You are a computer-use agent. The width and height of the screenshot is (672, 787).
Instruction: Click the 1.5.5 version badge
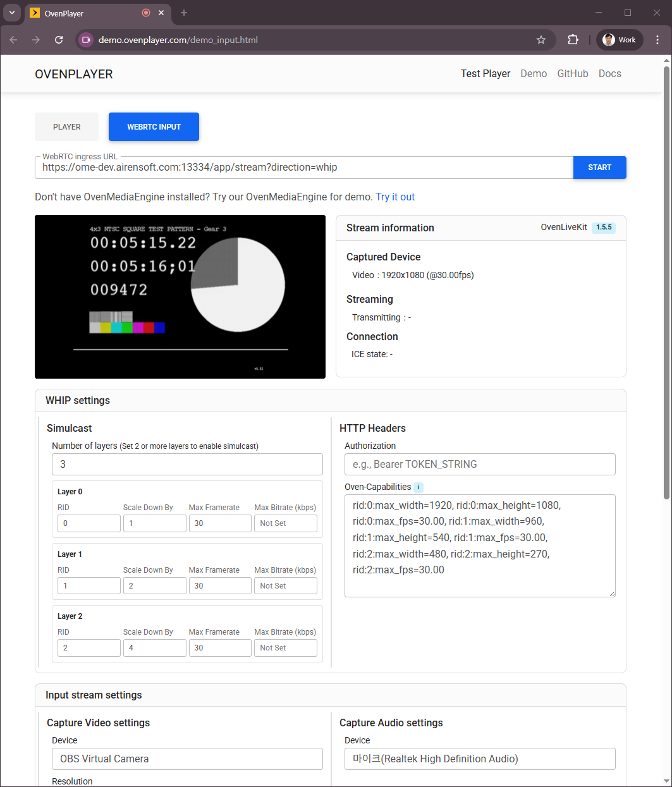tap(604, 228)
